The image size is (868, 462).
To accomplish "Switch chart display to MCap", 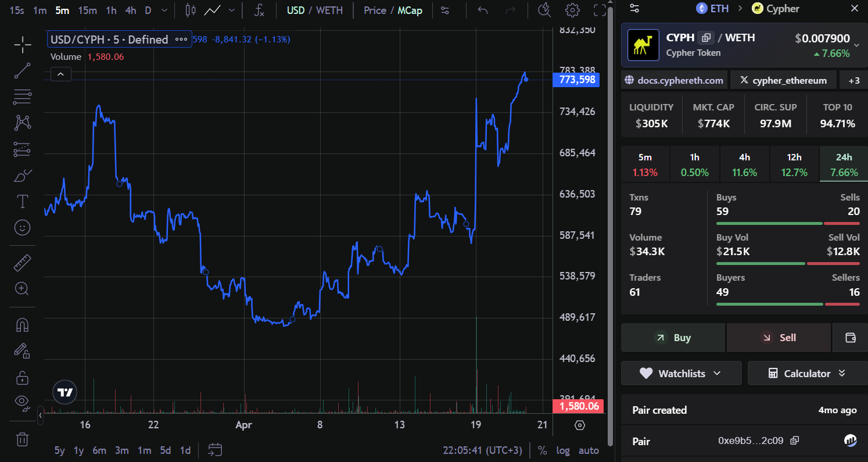I will pyautogui.click(x=410, y=10).
